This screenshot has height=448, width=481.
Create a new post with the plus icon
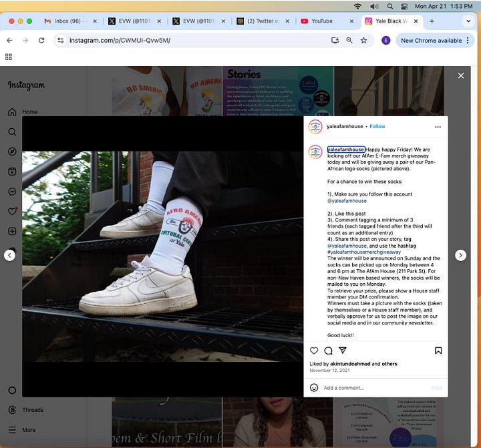click(12, 231)
